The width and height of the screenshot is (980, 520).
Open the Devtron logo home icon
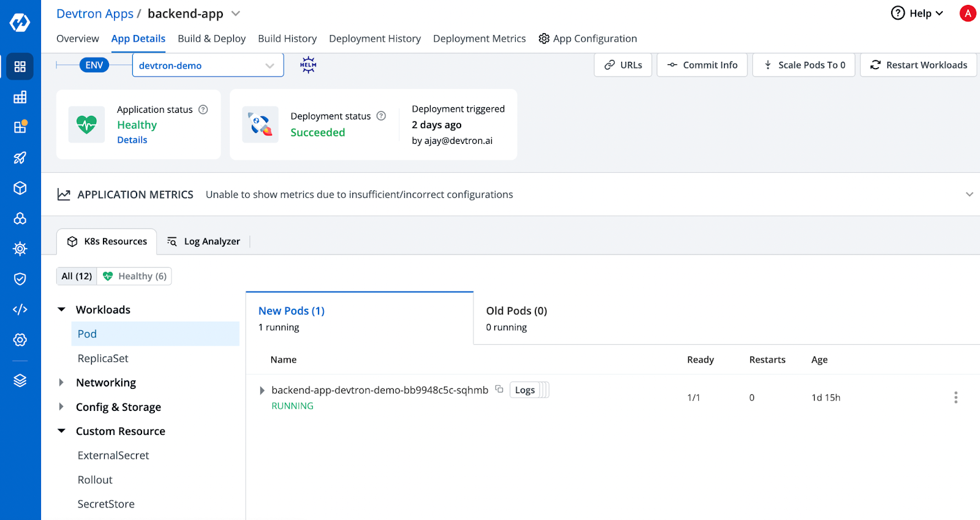(20, 23)
